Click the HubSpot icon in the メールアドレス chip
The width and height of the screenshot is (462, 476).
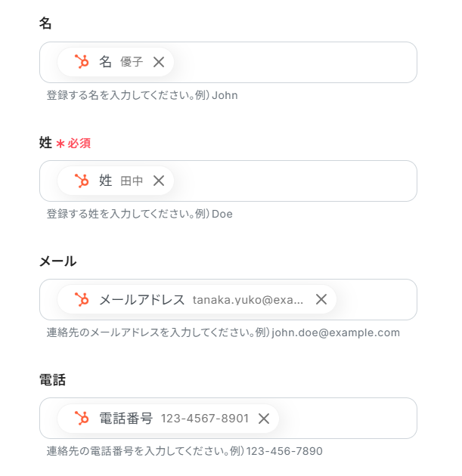point(82,299)
